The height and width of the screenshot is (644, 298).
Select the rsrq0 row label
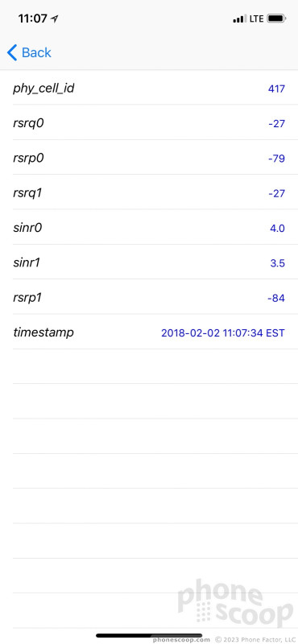coord(28,123)
